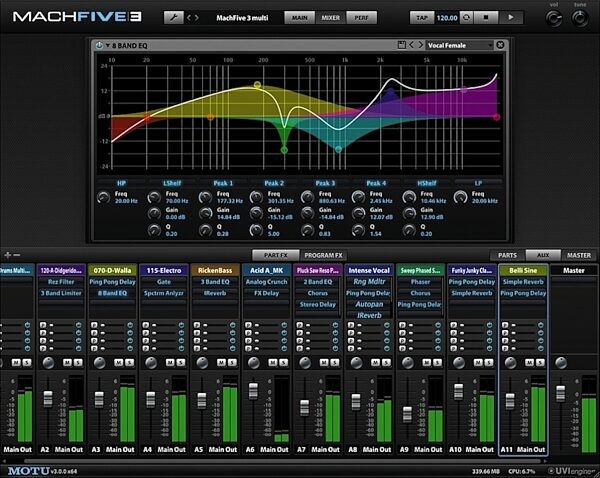Click the horizontal mixer scrollbar

pyautogui.click(x=283, y=461)
